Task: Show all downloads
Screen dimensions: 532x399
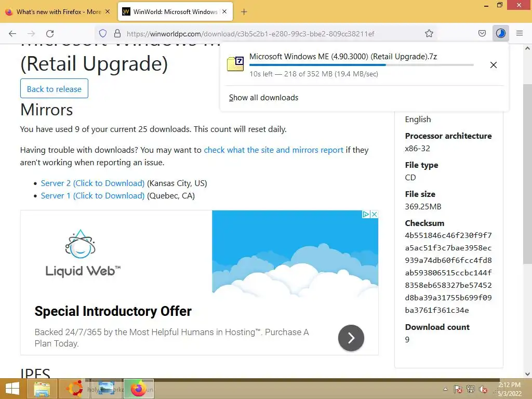Action: (263, 98)
